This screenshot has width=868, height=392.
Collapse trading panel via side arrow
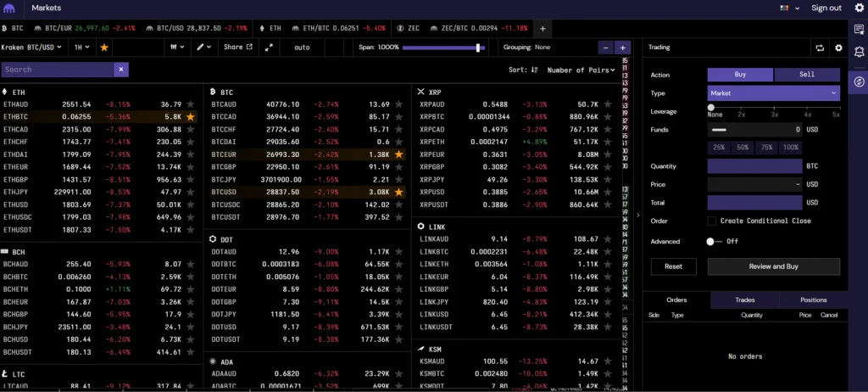(637, 216)
